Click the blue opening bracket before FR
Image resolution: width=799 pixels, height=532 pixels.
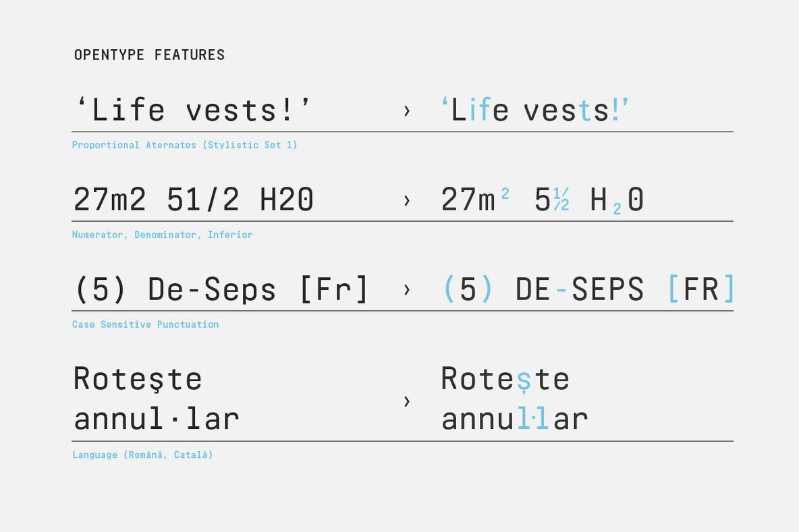[x=673, y=289]
